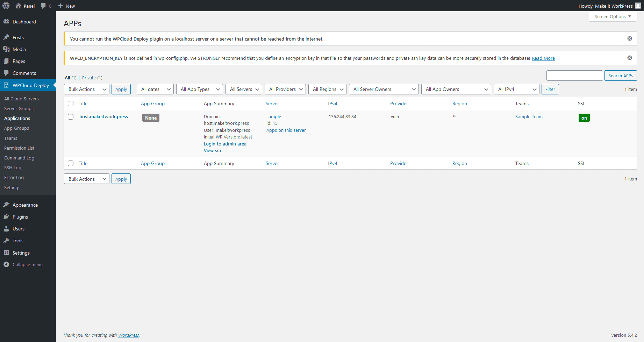Open the Bulk Actions dropdown

[x=86, y=89]
